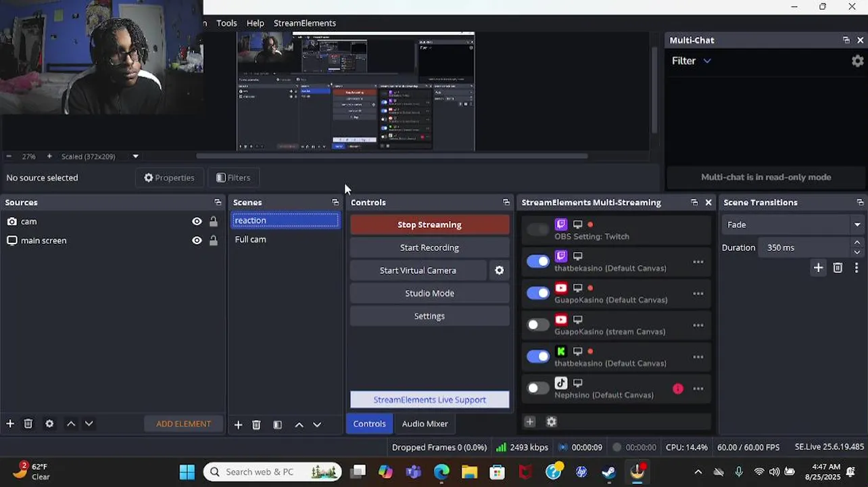Click Start Recording button

(x=429, y=248)
